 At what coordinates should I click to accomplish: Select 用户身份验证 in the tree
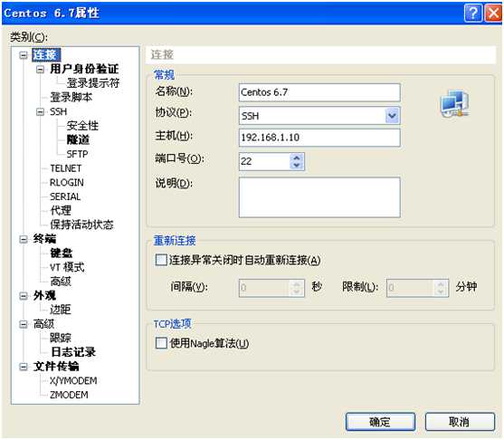pyautogui.click(x=84, y=69)
